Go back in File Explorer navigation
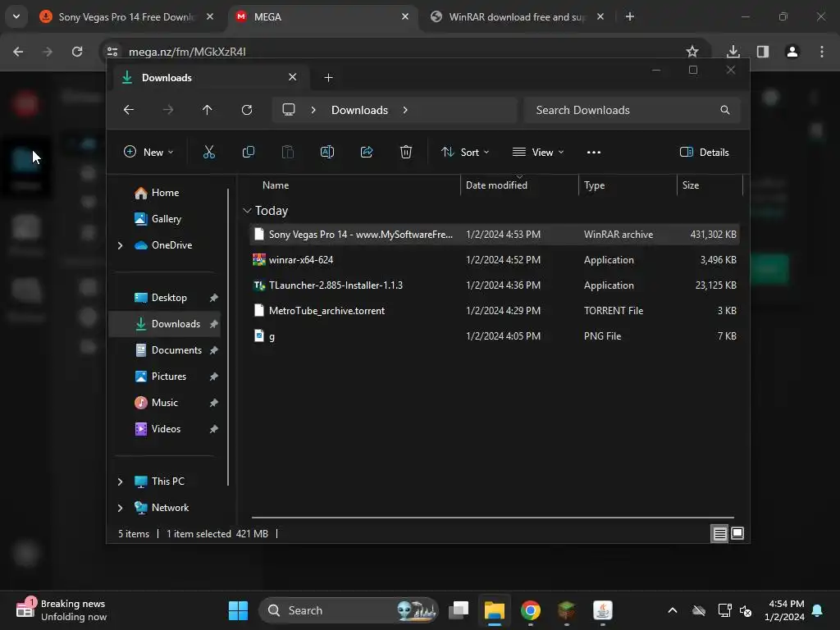 (x=129, y=110)
